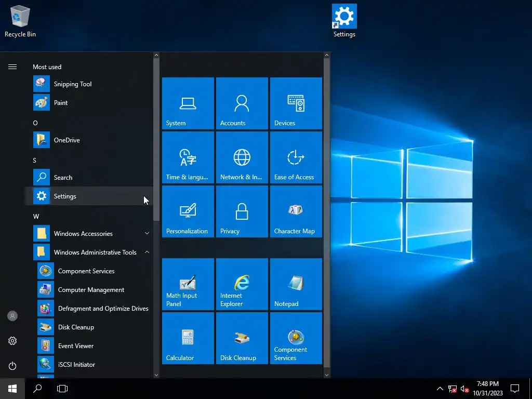
Task: Open Settings in the app list
Action: pos(89,196)
